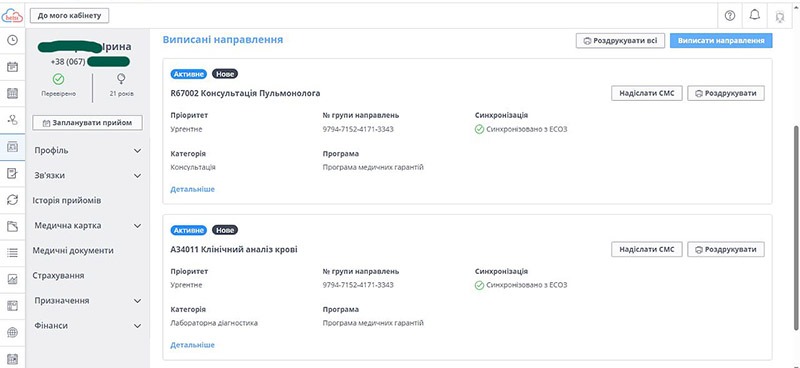Select the refresh arrows sidebar icon
Image resolution: width=800 pixels, height=368 pixels.
(x=12, y=200)
